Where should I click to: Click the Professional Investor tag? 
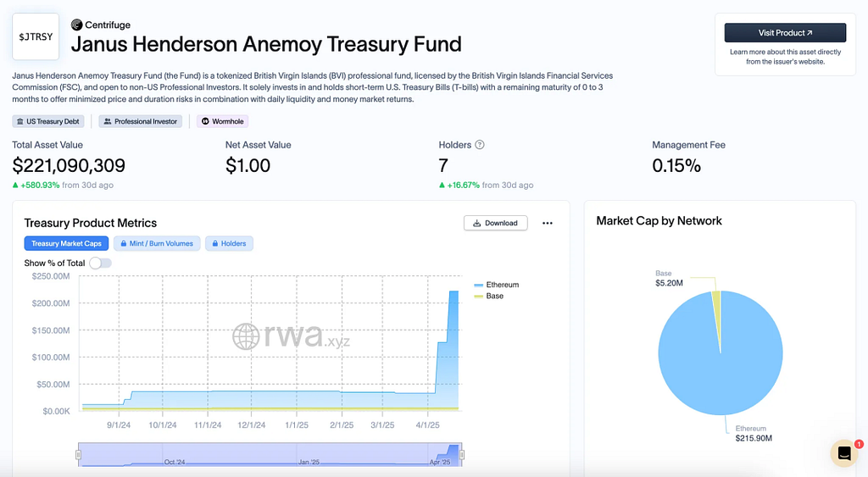[x=141, y=121]
